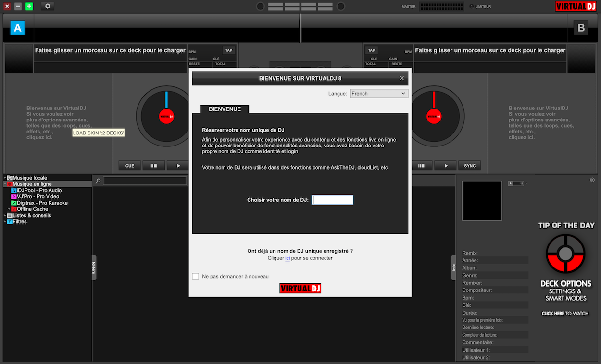Select deck A badge

pyautogui.click(x=17, y=28)
